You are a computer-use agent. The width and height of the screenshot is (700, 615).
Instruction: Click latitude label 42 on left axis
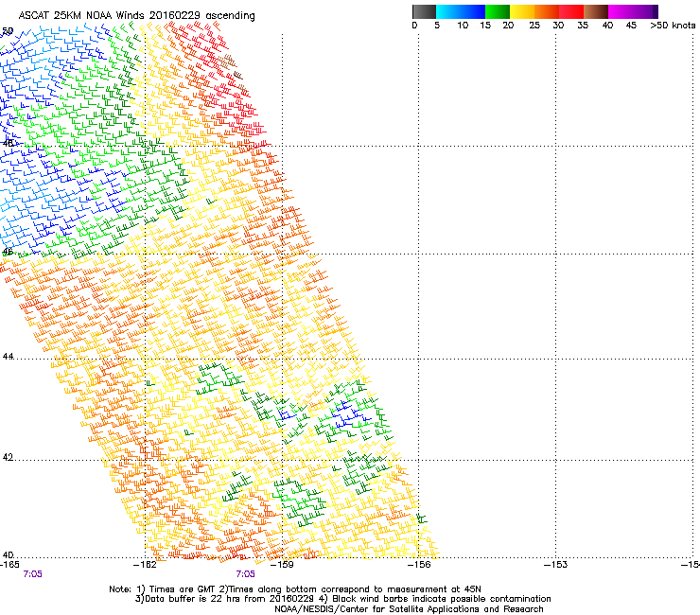(8, 457)
